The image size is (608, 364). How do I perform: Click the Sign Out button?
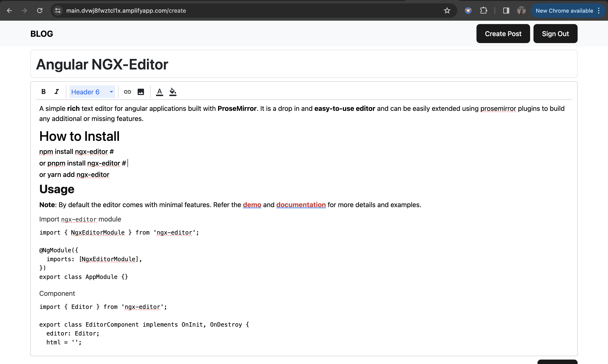point(555,34)
